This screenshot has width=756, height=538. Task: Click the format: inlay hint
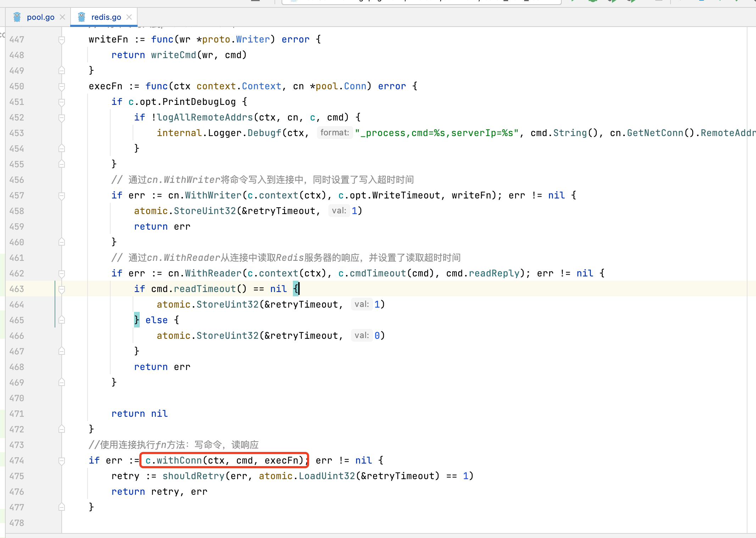click(335, 133)
